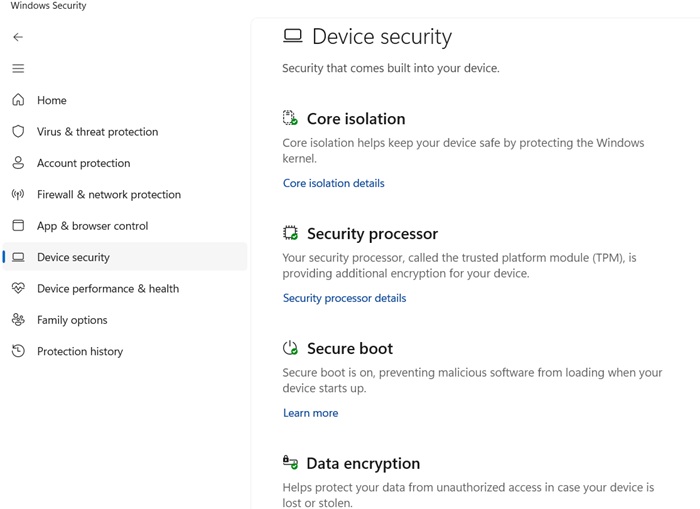Click the Secure boot power icon
This screenshot has height=509, width=700.
(290, 348)
